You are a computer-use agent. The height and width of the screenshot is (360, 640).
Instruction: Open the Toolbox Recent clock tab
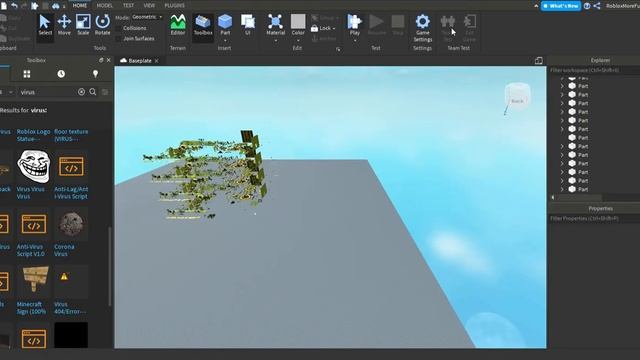tap(61, 74)
